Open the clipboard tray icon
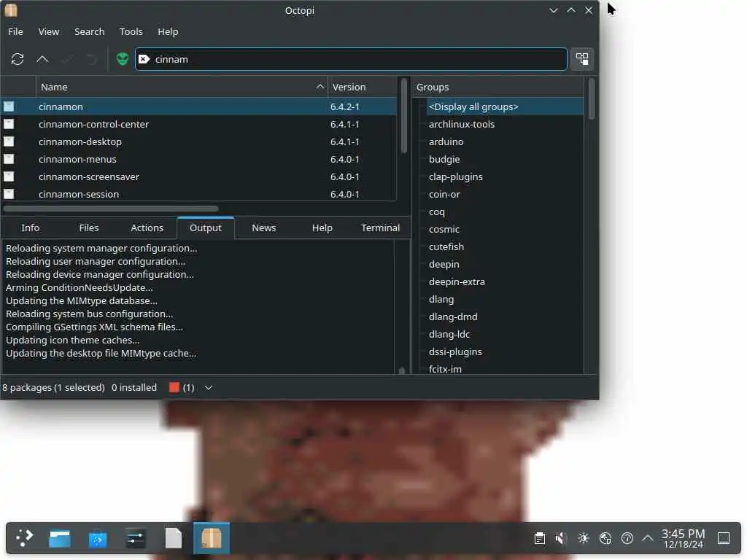Viewport: 747px width, 560px height. [x=539, y=538]
